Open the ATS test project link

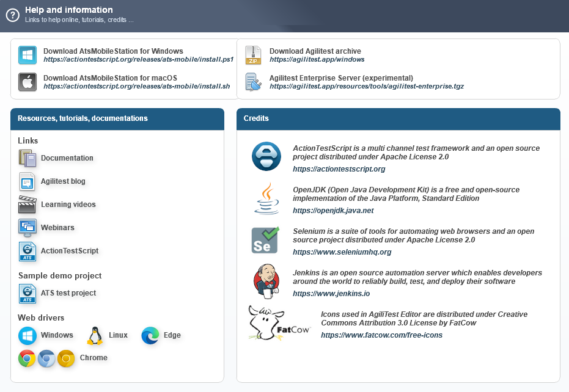(68, 293)
